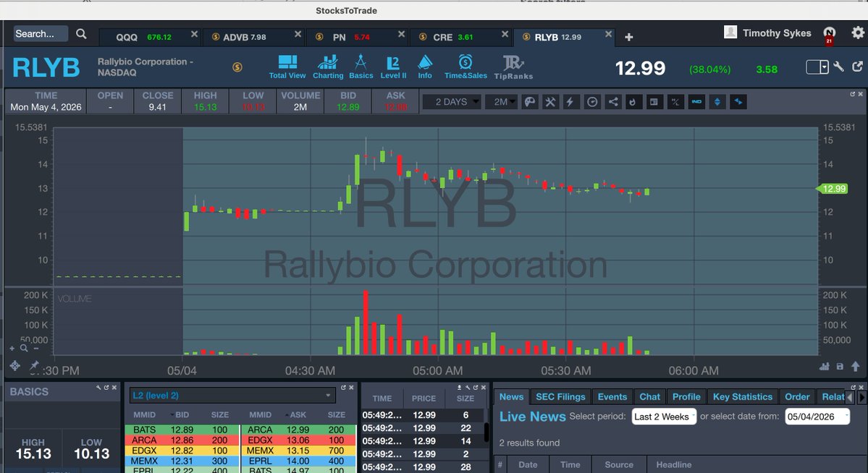Open the Key Statistics tab
The image size is (868, 473).
[x=742, y=396]
